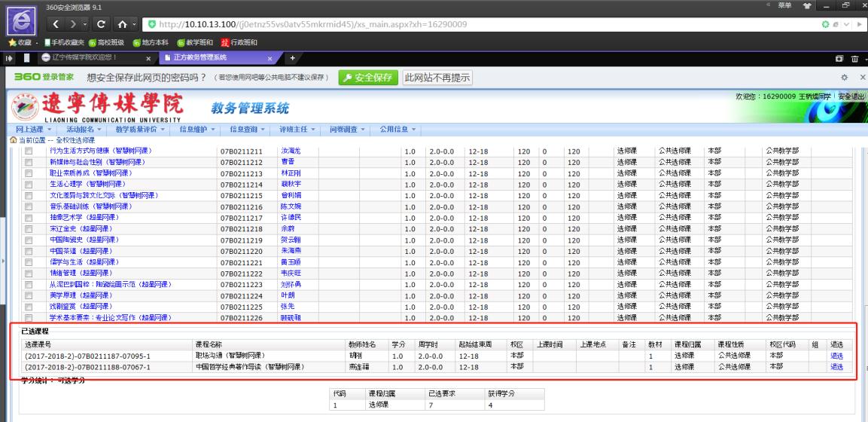Check the box for 情绪管理 course

click(29, 273)
